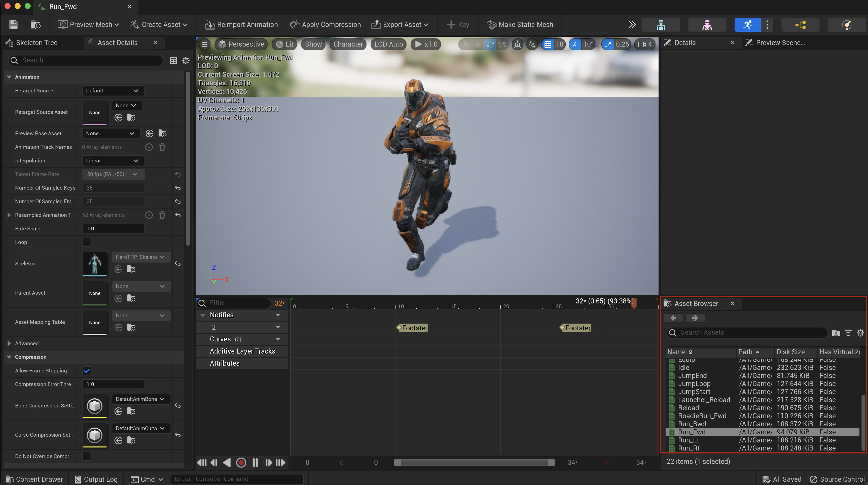Open Interpolation Linear dropdown
This screenshot has width=868, height=485.
tap(113, 160)
